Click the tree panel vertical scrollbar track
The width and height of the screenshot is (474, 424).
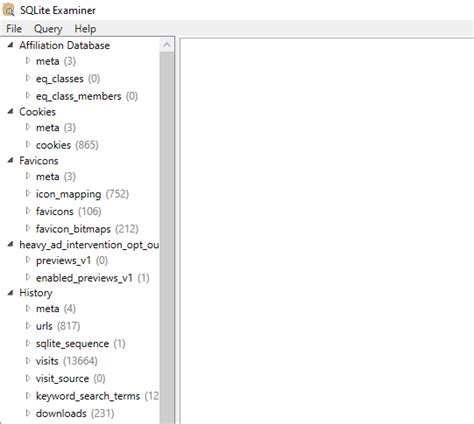pos(167,238)
